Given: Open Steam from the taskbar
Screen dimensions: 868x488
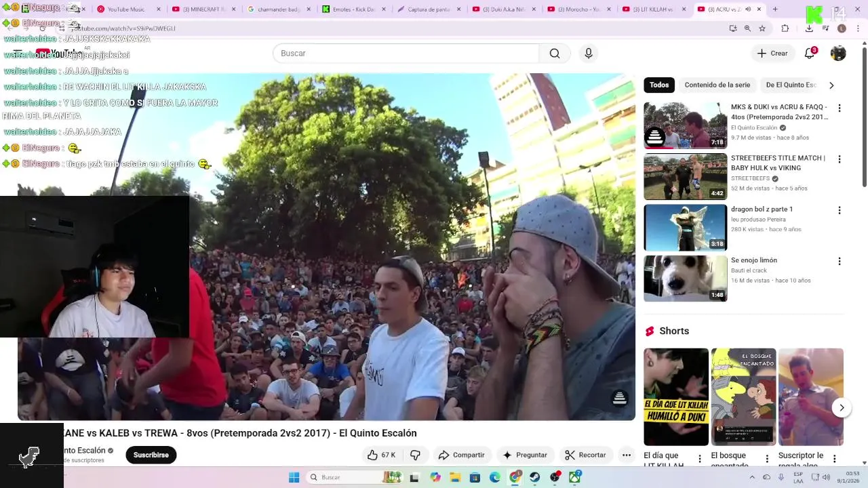Looking at the screenshot, I should pyautogui.click(x=535, y=478).
